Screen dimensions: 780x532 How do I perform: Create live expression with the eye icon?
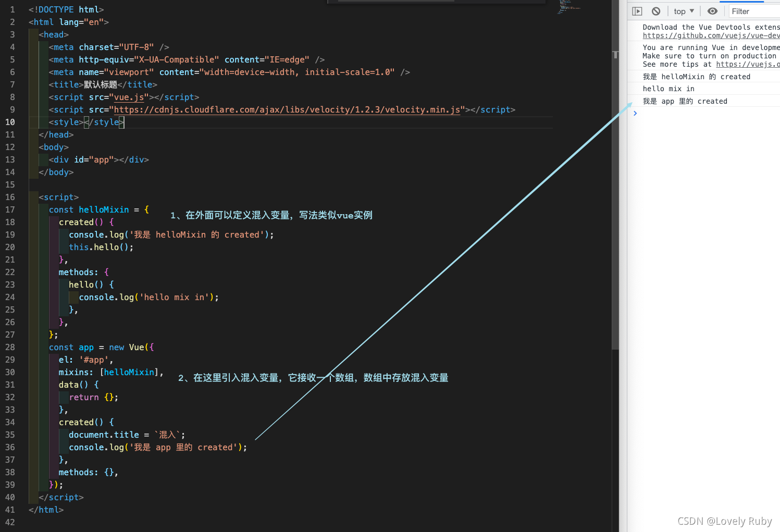tap(712, 11)
